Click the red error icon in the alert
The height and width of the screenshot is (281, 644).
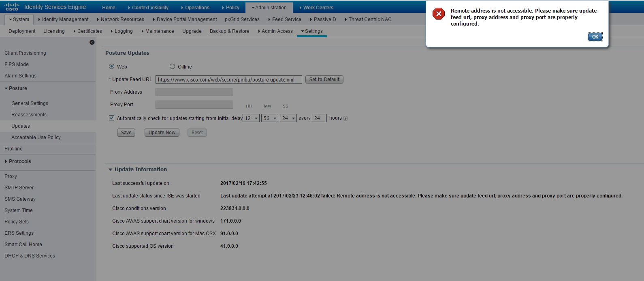pyautogui.click(x=438, y=14)
